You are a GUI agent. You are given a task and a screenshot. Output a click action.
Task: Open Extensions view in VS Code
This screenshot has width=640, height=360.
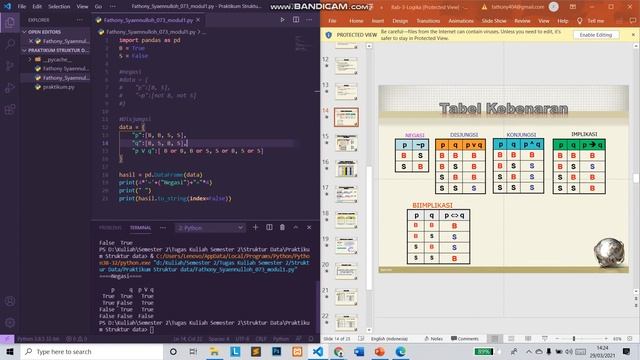pos(10,109)
